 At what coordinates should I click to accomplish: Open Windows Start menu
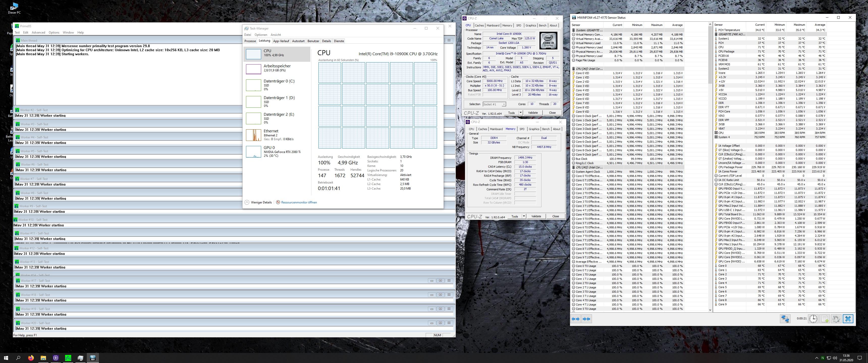[6, 358]
